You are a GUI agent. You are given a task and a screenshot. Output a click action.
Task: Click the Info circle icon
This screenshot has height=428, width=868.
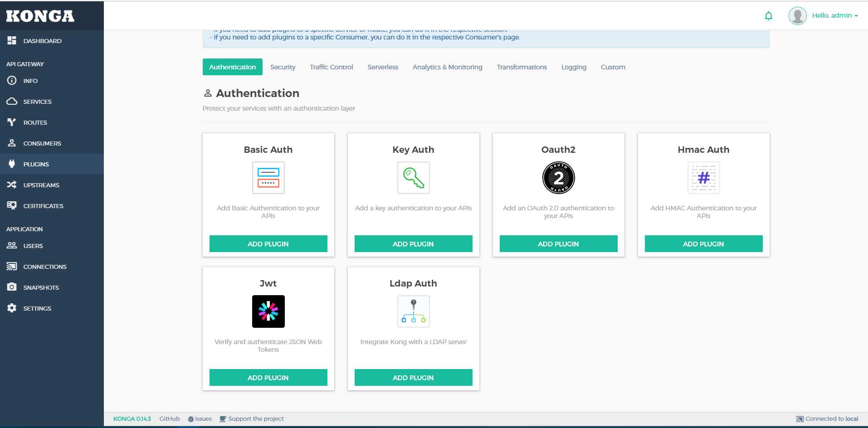pyautogui.click(x=12, y=80)
